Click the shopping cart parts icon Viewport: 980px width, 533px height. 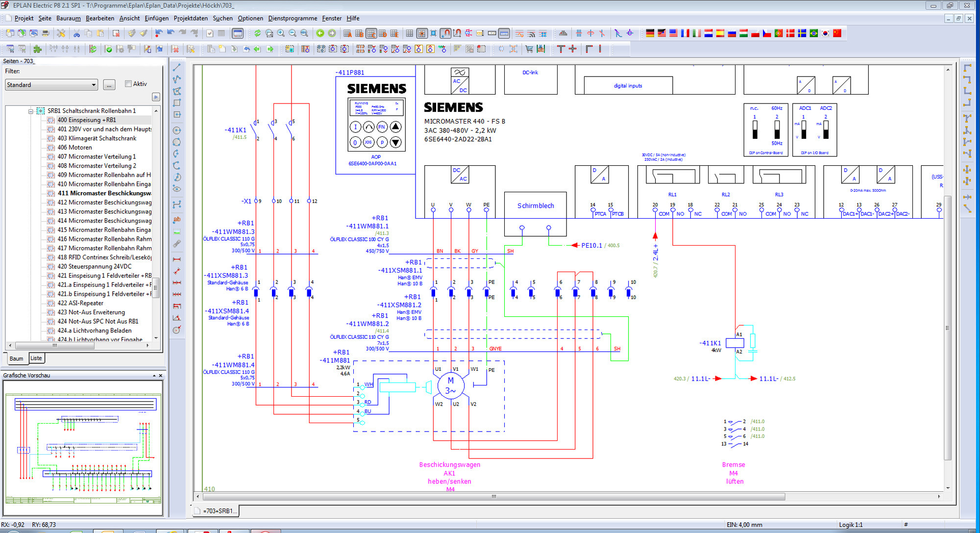coord(529,49)
